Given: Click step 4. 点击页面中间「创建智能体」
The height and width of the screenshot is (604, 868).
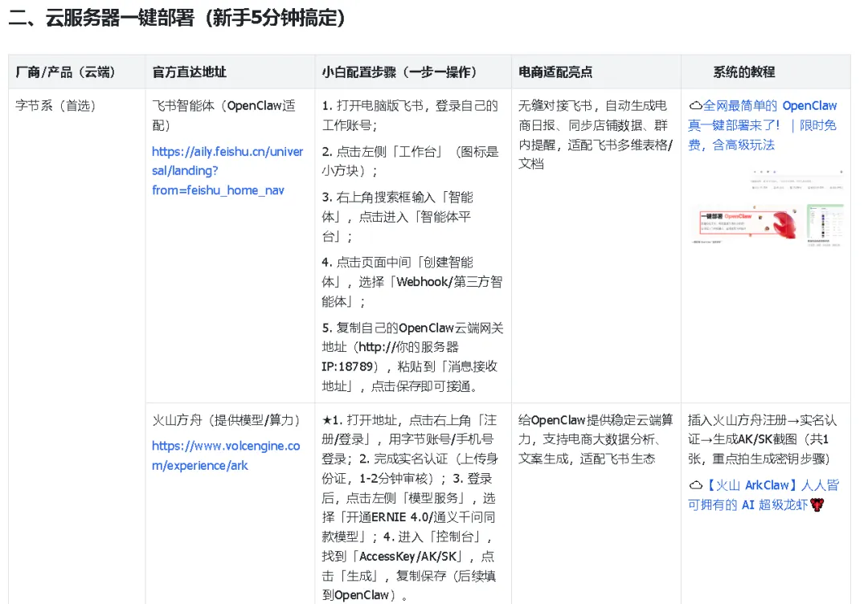Looking at the screenshot, I should click(x=411, y=282).
